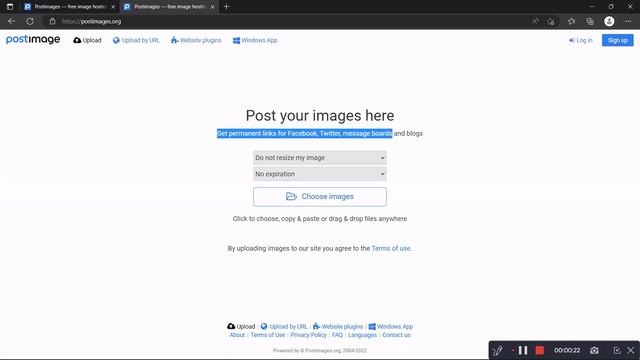Click the recorder pen annotation icon
Image resolution: width=640 pixels, height=360 pixels.
point(497,350)
